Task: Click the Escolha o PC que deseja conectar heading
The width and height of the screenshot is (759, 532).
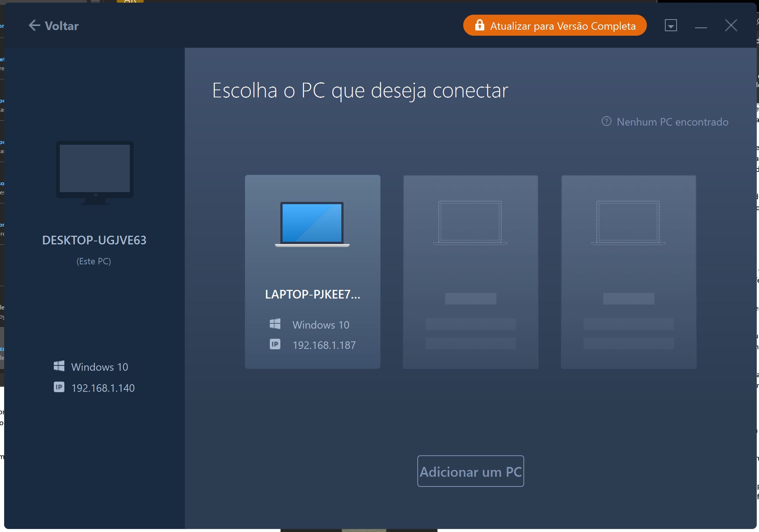Action: click(360, 91)
